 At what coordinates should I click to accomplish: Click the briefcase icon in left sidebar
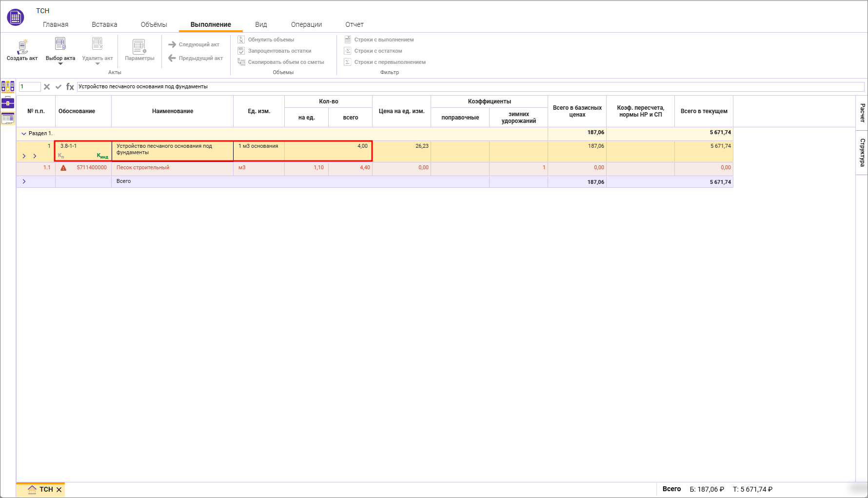[8, 102]
